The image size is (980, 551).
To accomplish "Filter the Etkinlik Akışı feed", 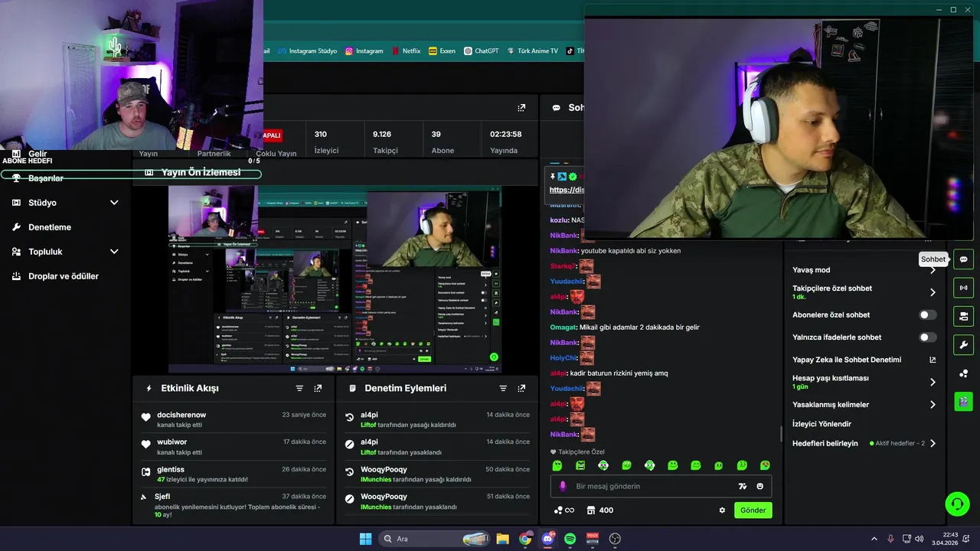I will (x=299, y=389).
